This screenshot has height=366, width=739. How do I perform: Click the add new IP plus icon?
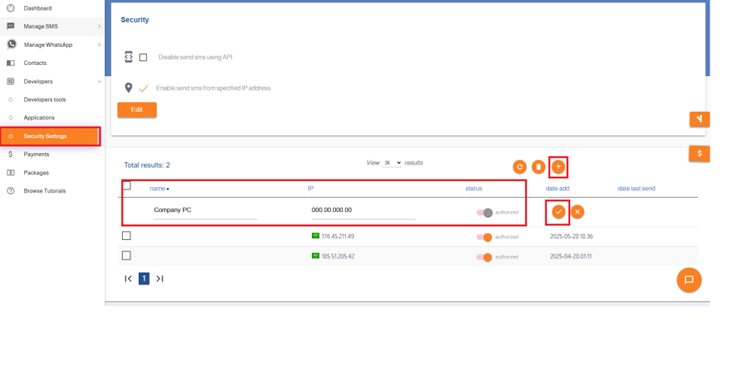click(x=558, y=167)
